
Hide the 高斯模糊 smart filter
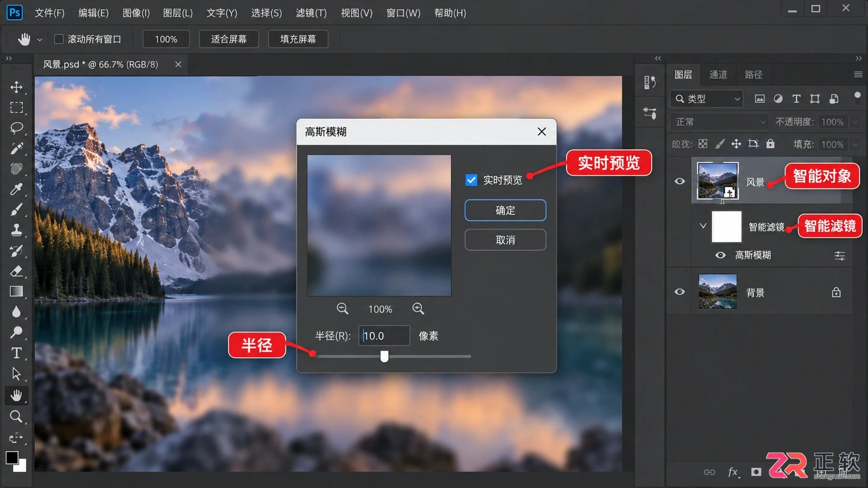720,255
